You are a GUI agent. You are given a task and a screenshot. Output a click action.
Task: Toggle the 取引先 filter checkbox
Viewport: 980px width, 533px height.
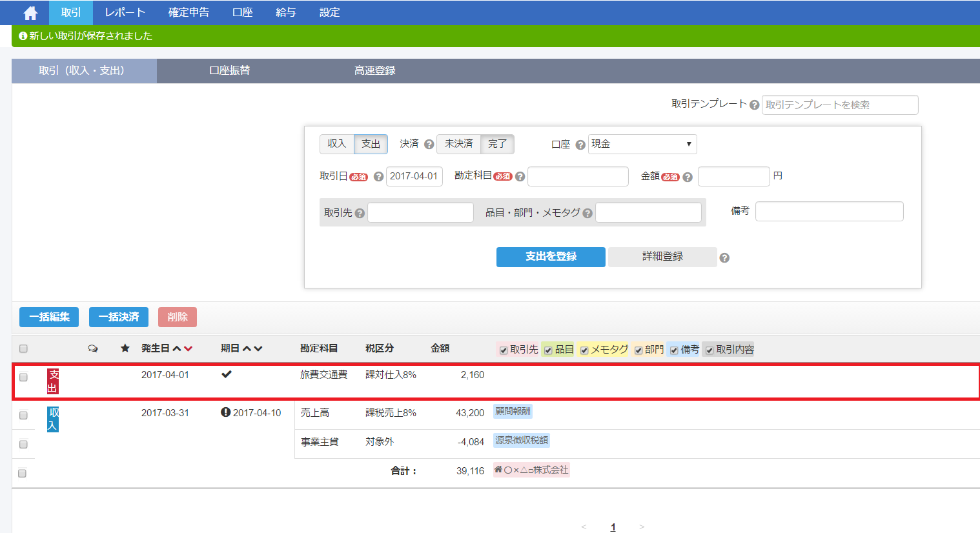click(504, 350)
